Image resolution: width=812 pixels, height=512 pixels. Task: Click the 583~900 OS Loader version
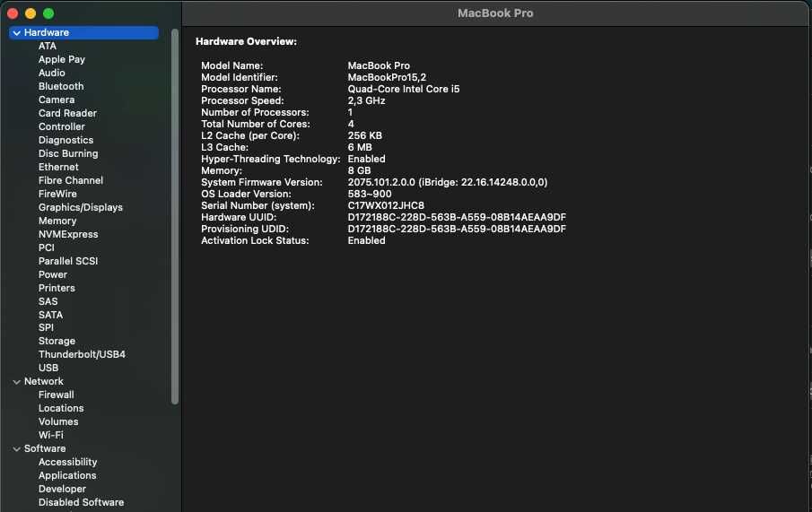pos(370,195)
